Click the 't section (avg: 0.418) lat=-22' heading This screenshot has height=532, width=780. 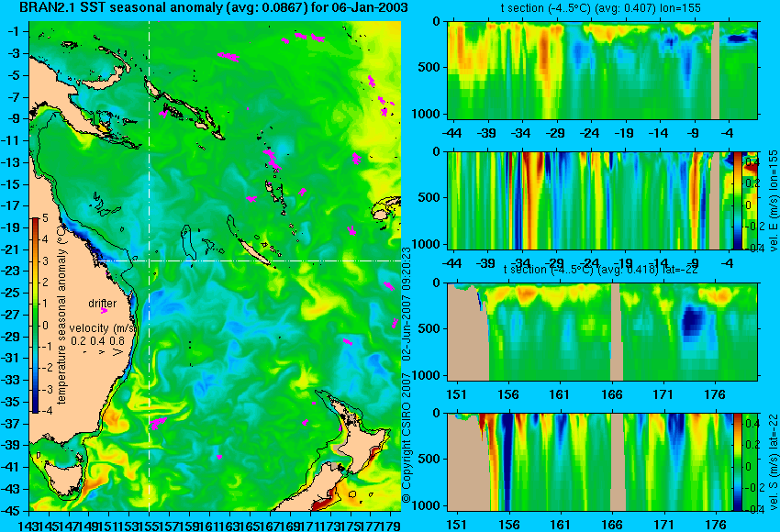pos(601,269)
